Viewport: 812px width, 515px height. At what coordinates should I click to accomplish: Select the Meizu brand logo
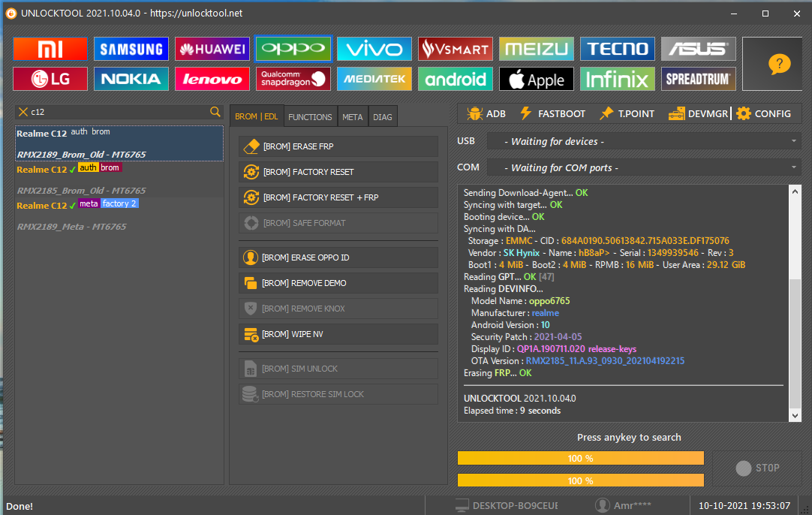coord(537,50)
